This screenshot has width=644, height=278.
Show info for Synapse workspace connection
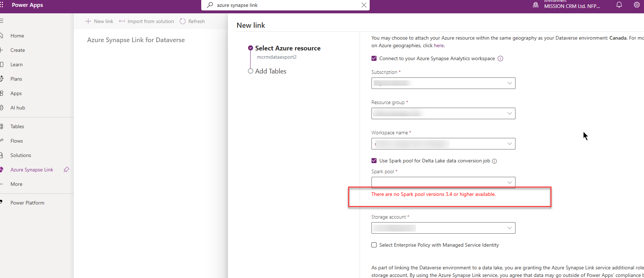pyautogui.click(x=500, y=58)
